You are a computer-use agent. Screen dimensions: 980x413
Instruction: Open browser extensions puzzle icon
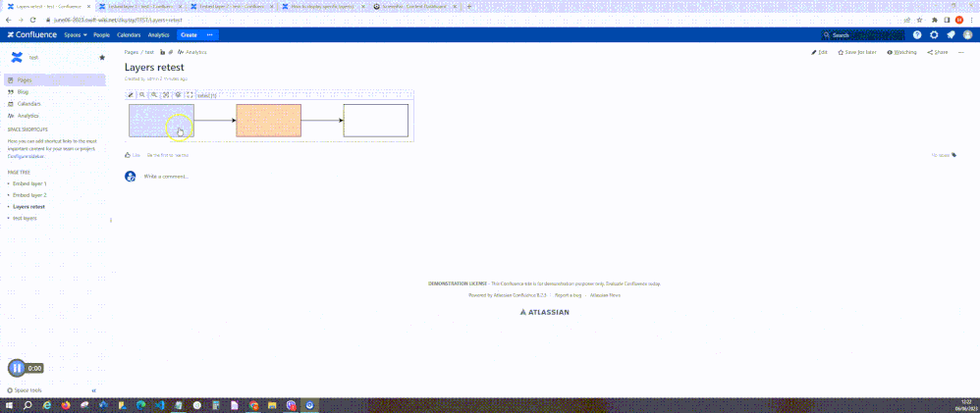[x=935, y=20]
